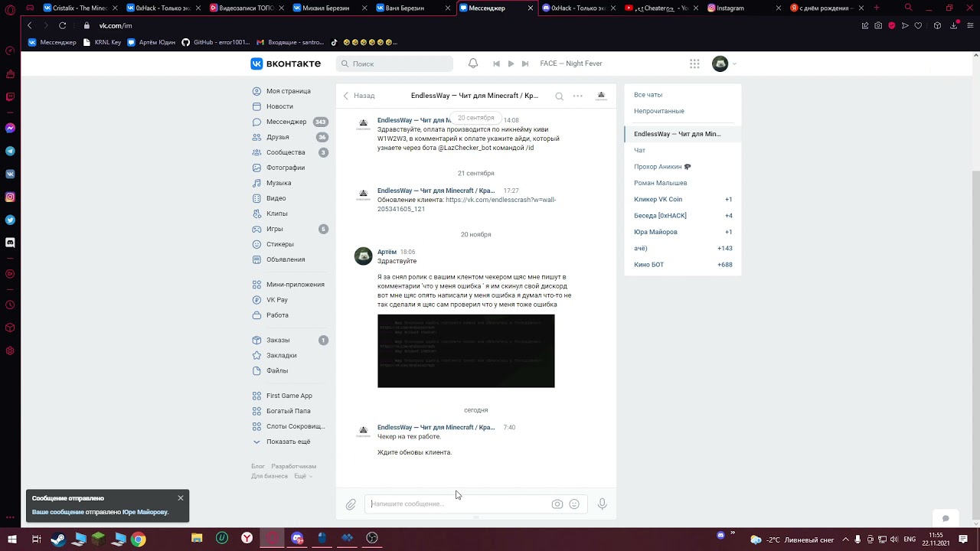
Task: Open browser history from the Opera sidebar
Action: pos(10,305)
